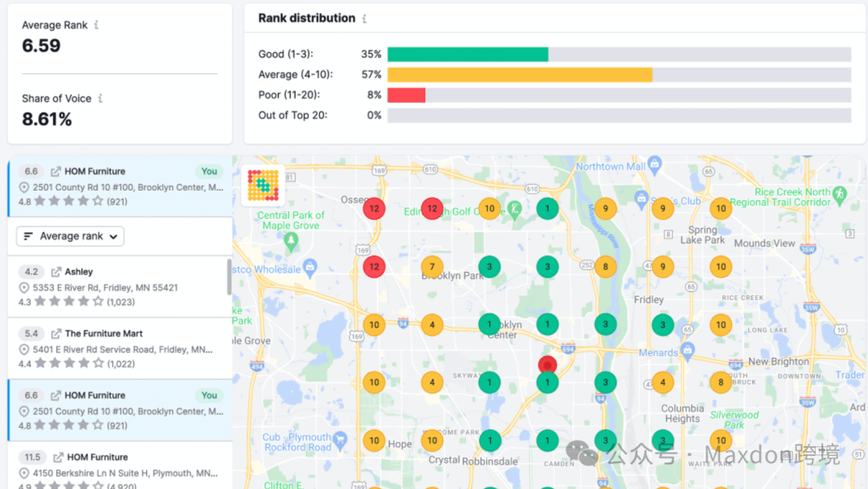Click the Out of Top 20 bar

tap(619, 116)
